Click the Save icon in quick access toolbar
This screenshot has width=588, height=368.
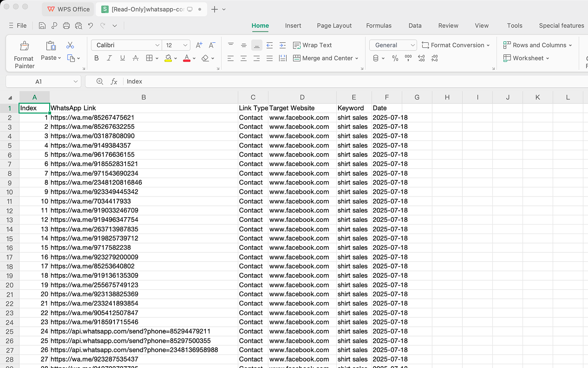point(42,26)
